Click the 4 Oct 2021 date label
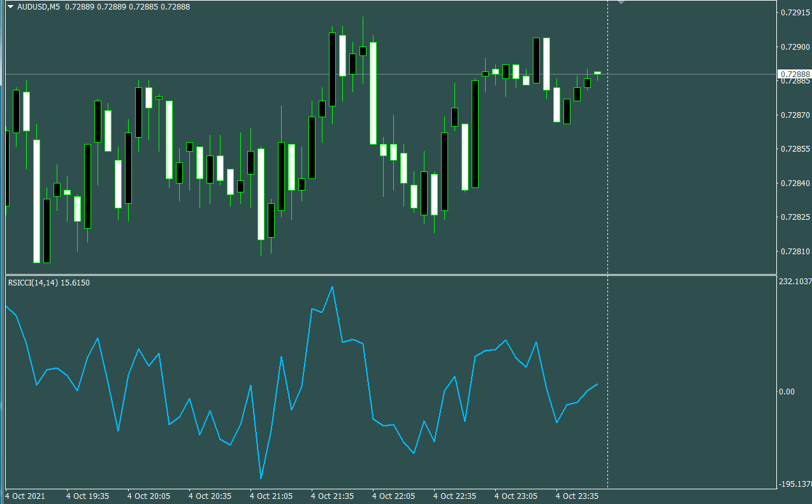 click(25, 496)
